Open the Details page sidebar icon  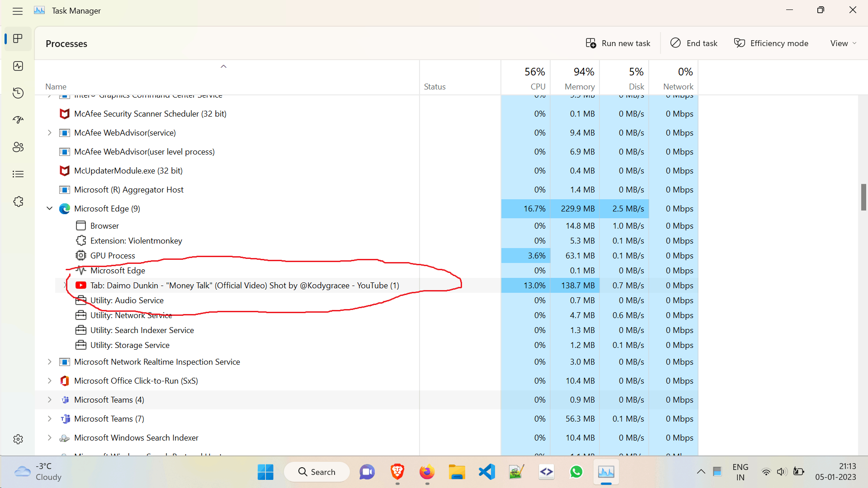click(18, 174)
